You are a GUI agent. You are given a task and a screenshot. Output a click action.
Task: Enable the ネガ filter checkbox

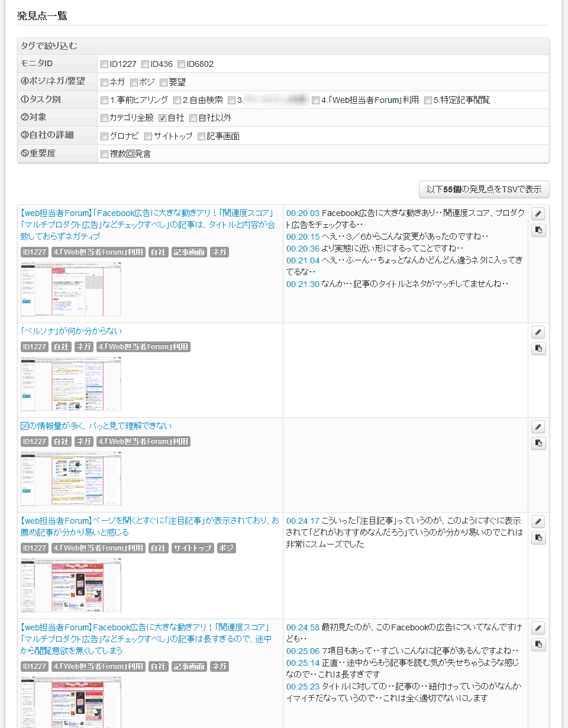tap(104, 82)
